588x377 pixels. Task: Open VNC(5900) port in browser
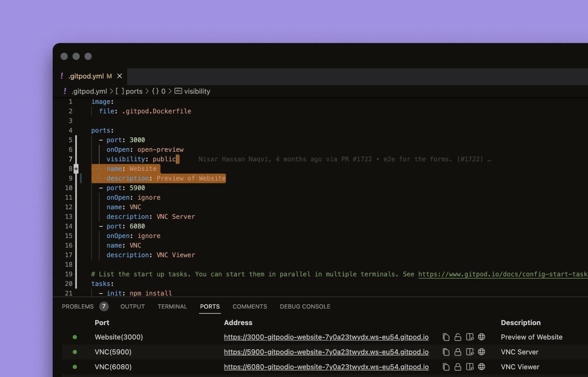tap(482, 352)
